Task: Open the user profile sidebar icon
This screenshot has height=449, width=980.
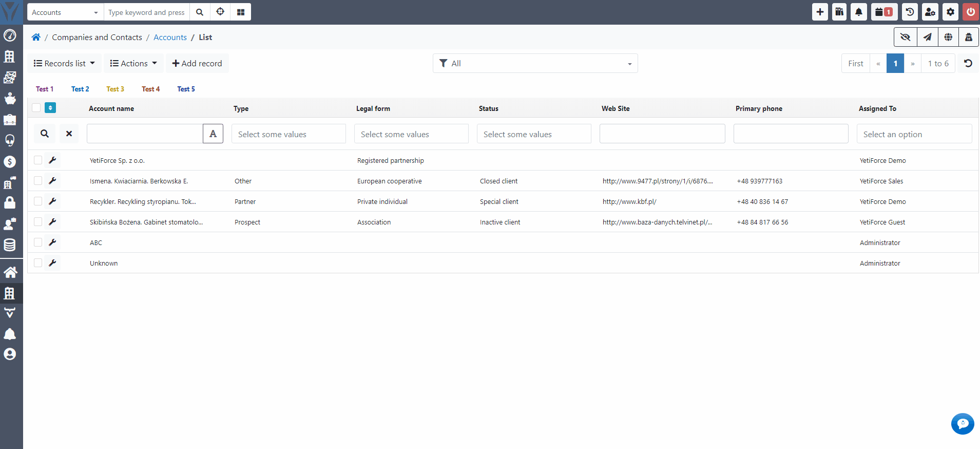Action: [x=10, y=354]
